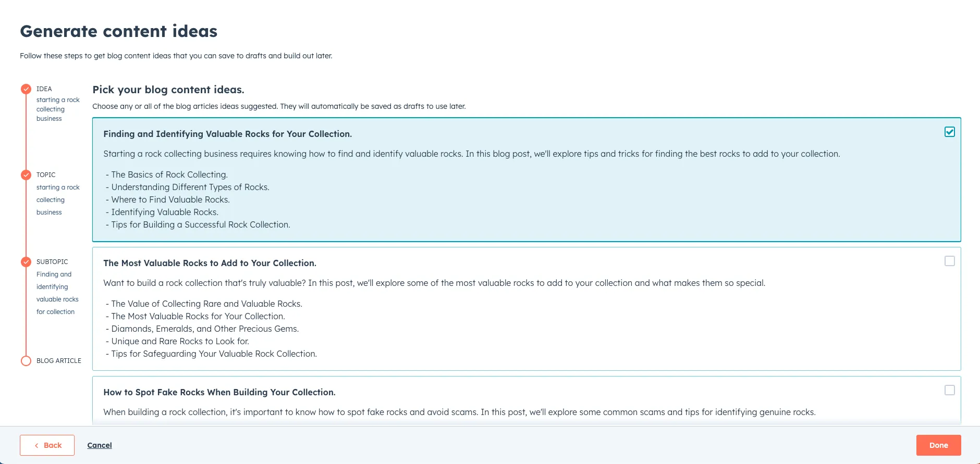Click the IDEA step completed checkmark icon
The width and height of the screenshot is (980, 464).
coord(26,89)
